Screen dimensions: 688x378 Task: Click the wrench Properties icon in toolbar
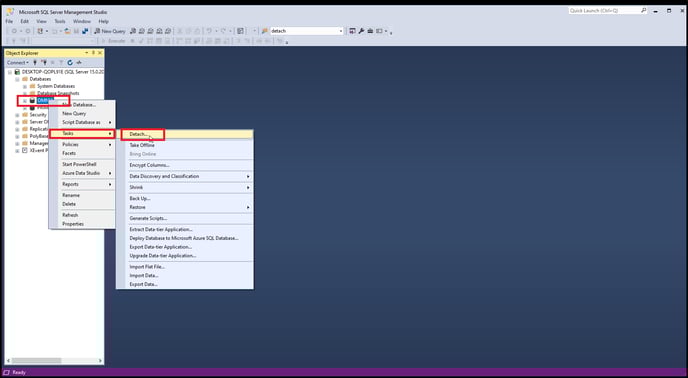[361, 31]
